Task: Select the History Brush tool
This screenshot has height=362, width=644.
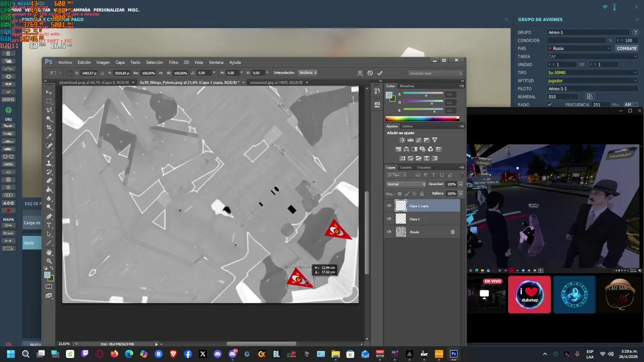Action: pyautogui.click(x=49, y=172)
